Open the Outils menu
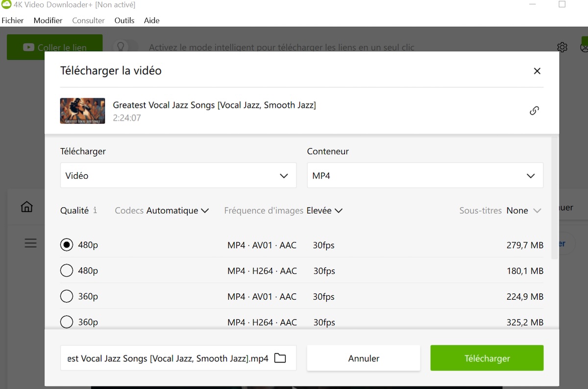Screen dimensions: 588x389 click(x=124, y=21)
